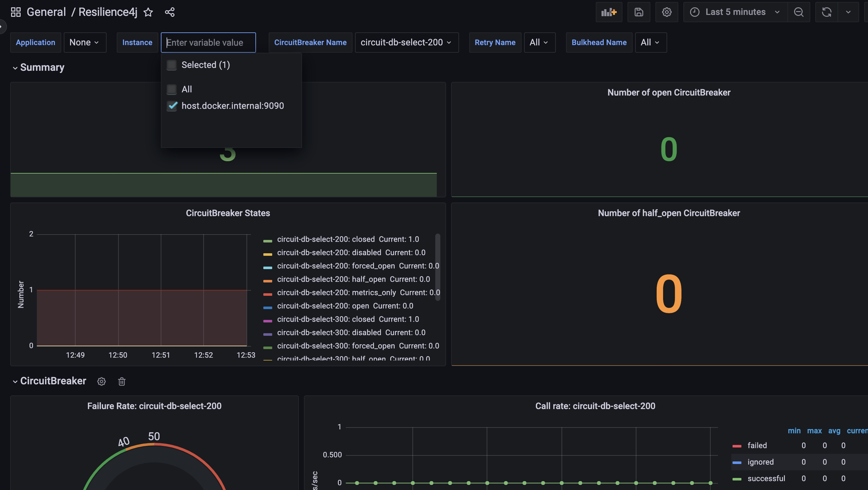Open the Retry Name All dropdown
This screenshot has width=868, height=490.
538,42
